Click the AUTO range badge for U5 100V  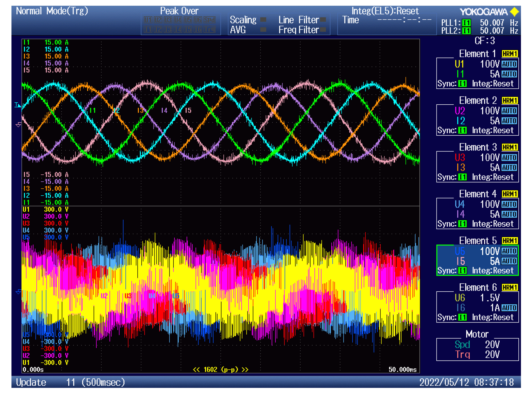509,251
